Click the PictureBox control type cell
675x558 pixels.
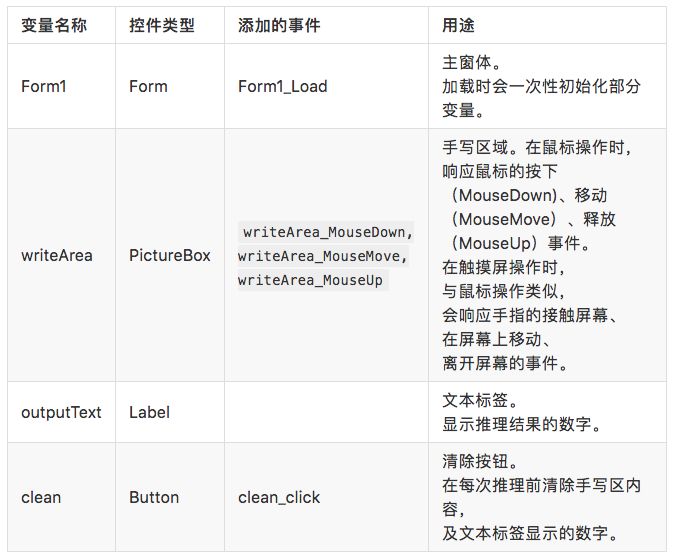pos(170,255)
